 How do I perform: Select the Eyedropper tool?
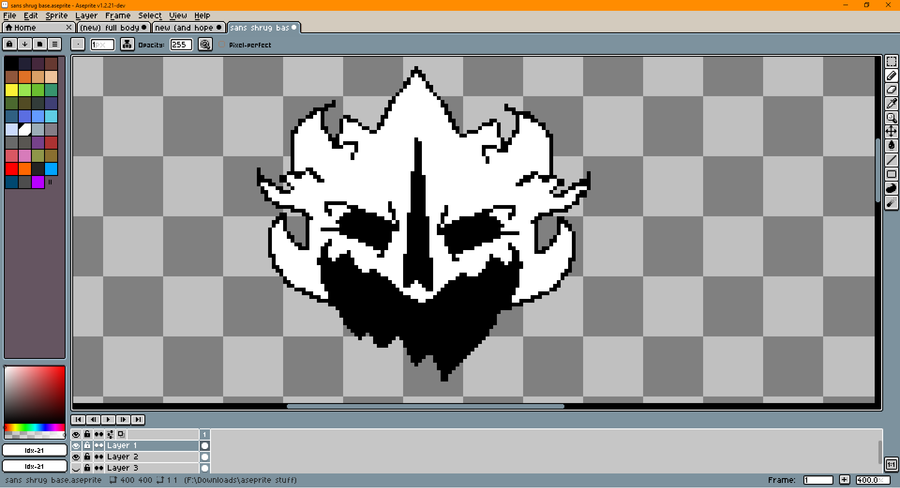point(891,103)
